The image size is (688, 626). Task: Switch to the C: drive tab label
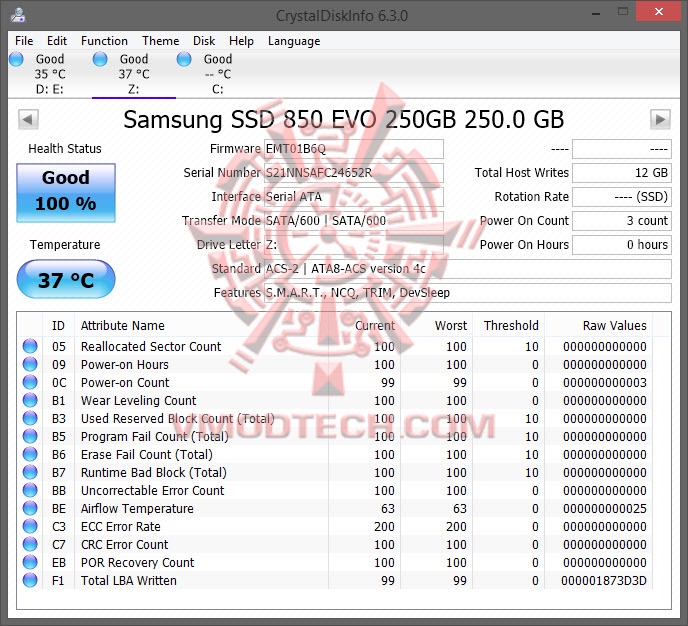tap(218, 89)
